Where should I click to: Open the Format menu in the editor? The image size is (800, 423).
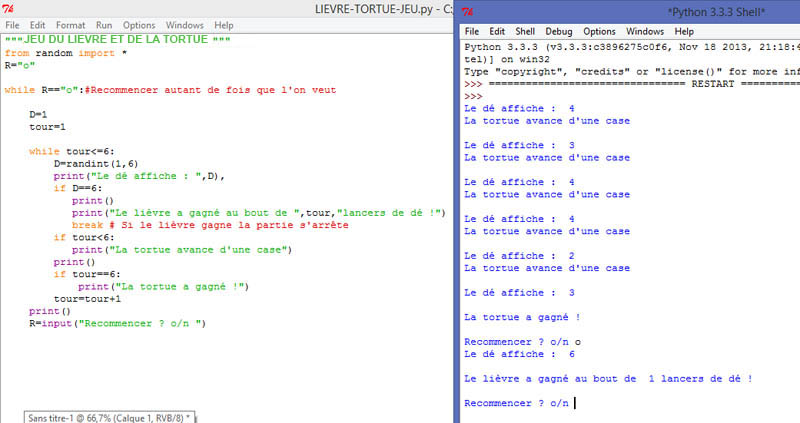(x=70, y=25)
